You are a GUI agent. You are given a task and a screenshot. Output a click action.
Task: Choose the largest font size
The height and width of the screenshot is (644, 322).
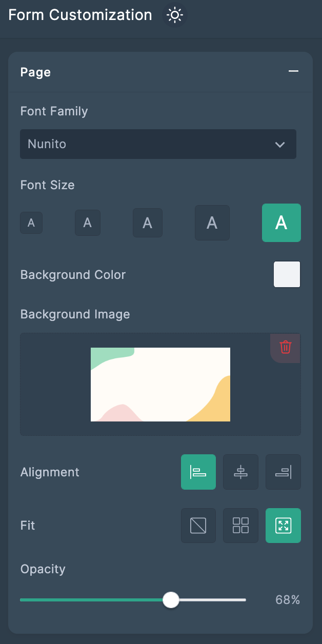pyautogui.click(x=281, y=223)
